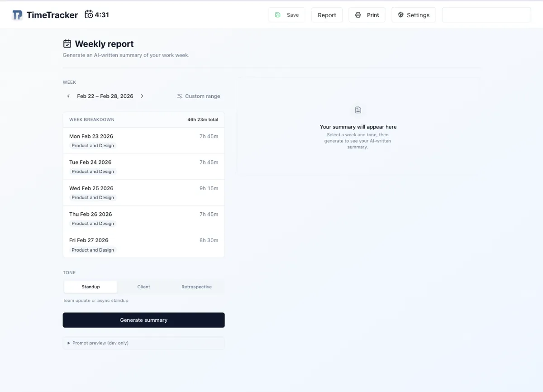Screen dimensions: 543x392
Task: Click the Generate summary button
Action: click(143, 320)
